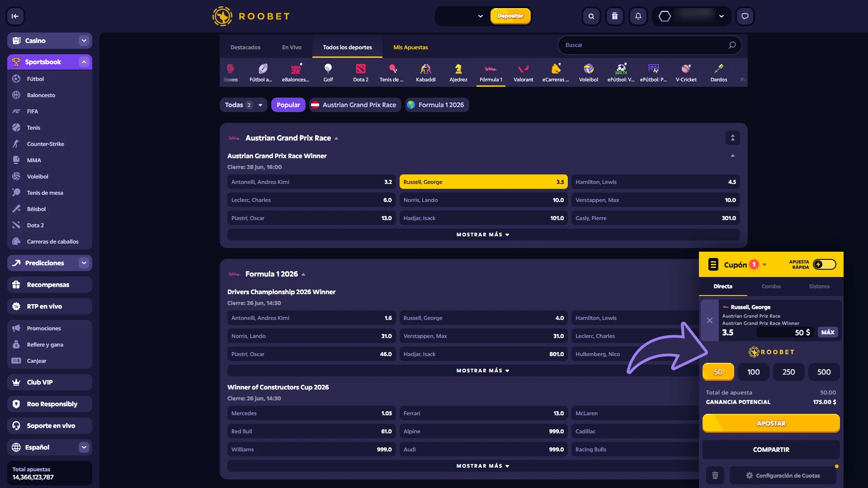Screen dimensions: 868x488
Task: Click the Compartir button
Action: coord(771,450)
